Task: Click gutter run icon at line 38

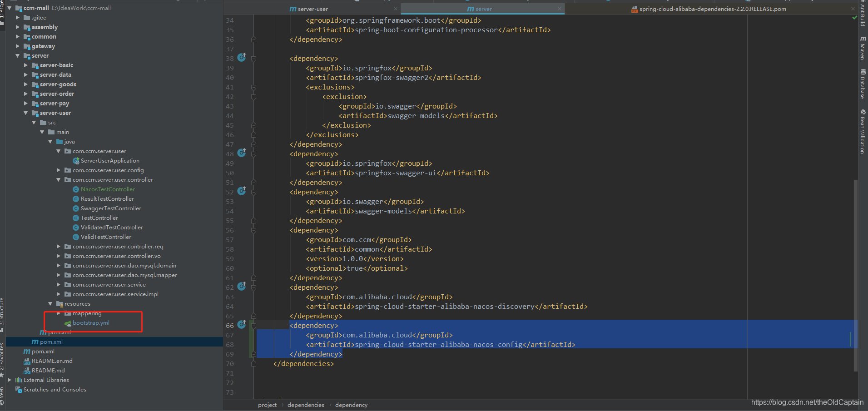Action: tap(242, 58)
